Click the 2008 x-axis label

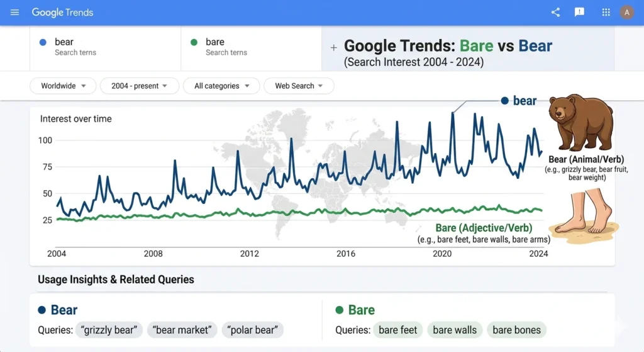click(x=153, y=254)
